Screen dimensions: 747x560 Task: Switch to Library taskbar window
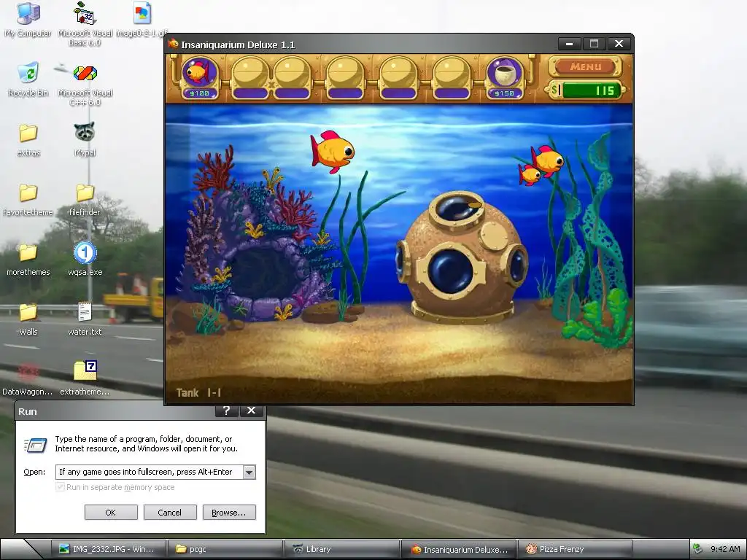click(x=342, y=549)
